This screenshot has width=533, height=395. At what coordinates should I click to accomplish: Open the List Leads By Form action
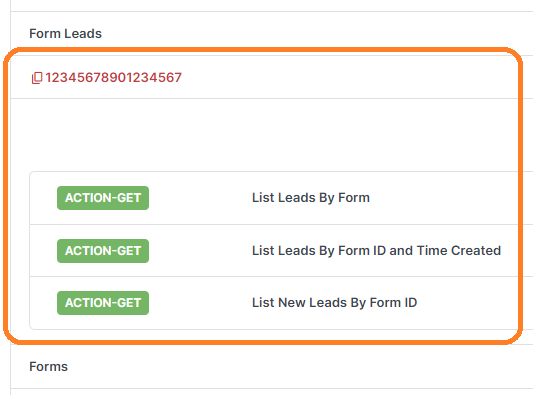coord(311,198)
